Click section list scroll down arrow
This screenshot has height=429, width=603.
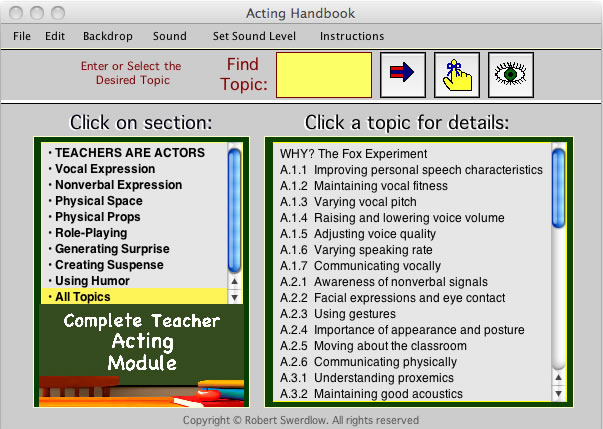[235, 297]
